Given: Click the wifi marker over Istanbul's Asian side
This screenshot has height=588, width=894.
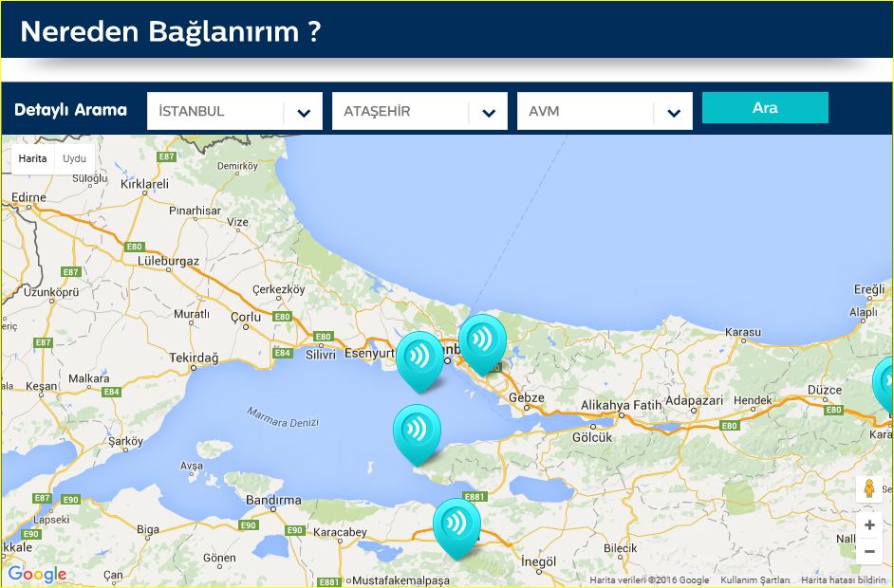Looking at the screenshot, I should [x=482, y=344].
